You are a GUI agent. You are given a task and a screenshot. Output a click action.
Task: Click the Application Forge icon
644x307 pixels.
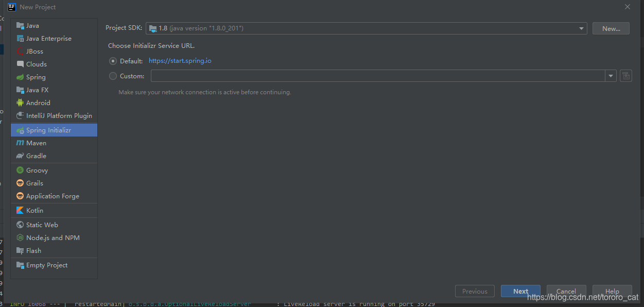point(20,196)
